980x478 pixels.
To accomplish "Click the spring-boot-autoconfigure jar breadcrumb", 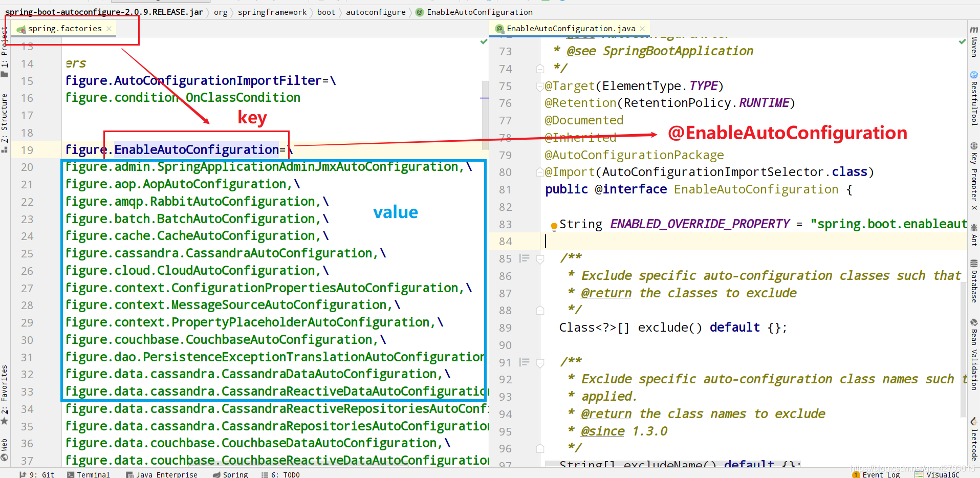I will (x=104, y=12).
